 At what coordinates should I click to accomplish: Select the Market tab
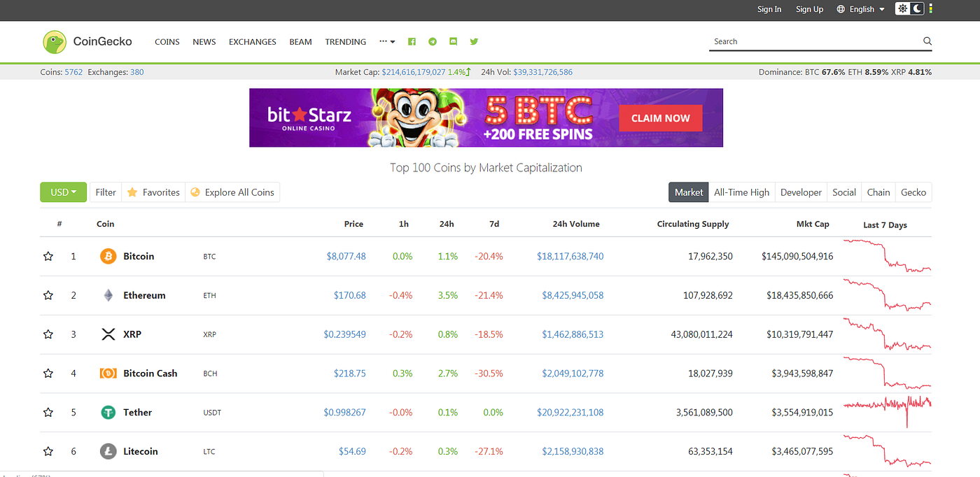(x=689, y=192)
